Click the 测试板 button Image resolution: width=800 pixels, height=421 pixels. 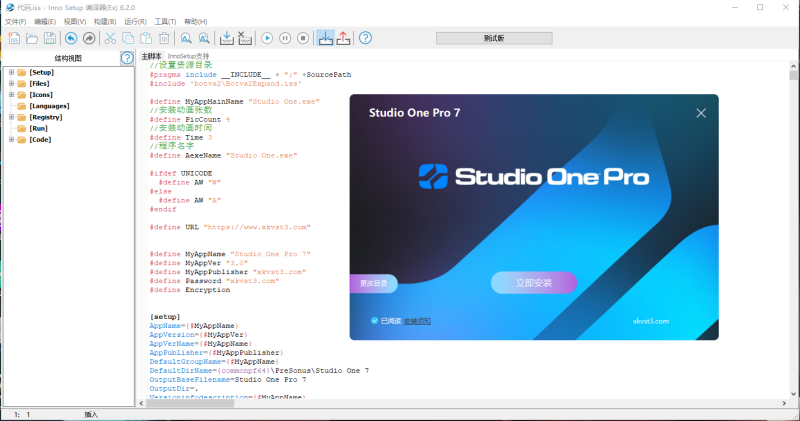[494, 38]
